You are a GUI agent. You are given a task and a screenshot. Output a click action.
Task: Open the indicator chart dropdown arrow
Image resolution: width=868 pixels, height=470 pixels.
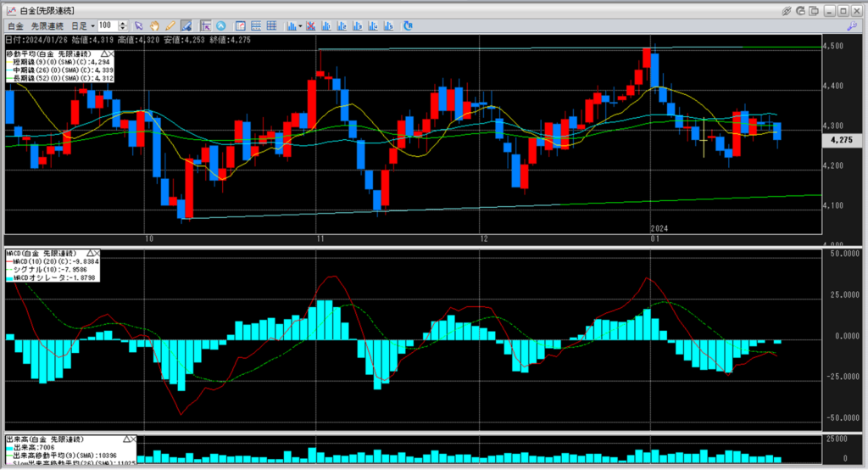300,26
